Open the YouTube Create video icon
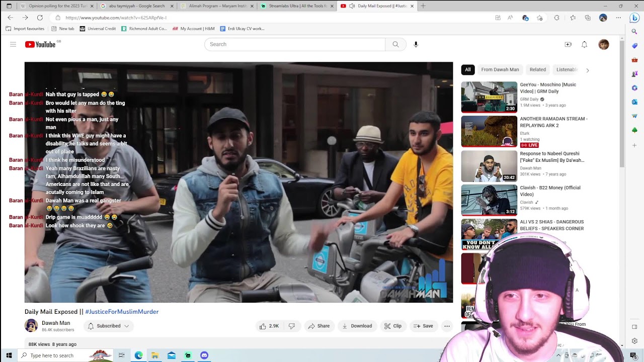 point(568,44)
